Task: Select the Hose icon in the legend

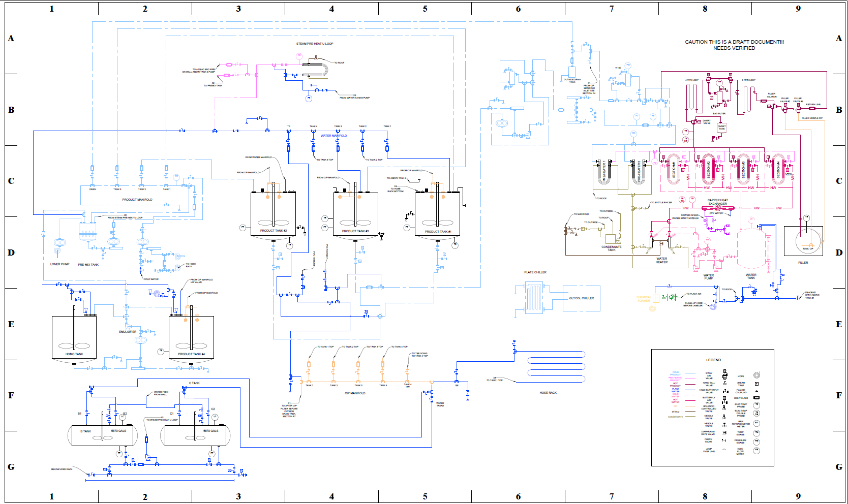Action: coord(756,374)
